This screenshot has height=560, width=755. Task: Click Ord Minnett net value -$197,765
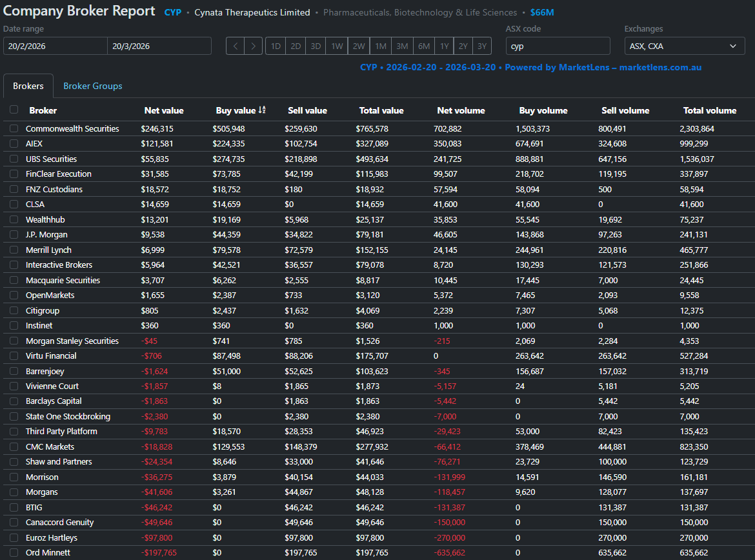pyautogui.click(x=159, y=553)
